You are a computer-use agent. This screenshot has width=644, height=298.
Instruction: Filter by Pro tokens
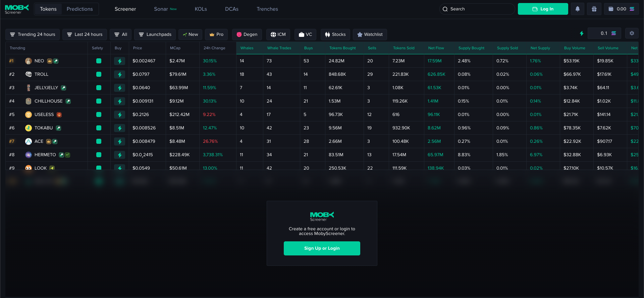pos(216,35)
